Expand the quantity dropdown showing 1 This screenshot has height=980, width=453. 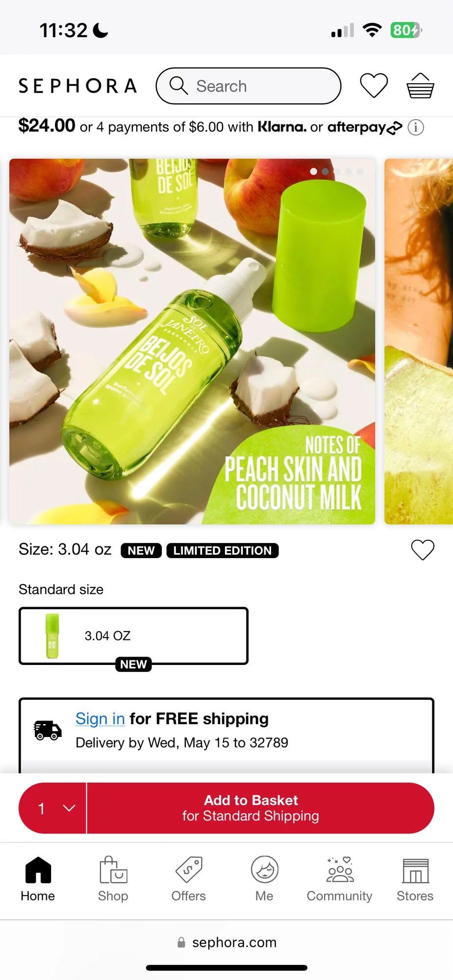pyautogui.click(x=52, y=808)
